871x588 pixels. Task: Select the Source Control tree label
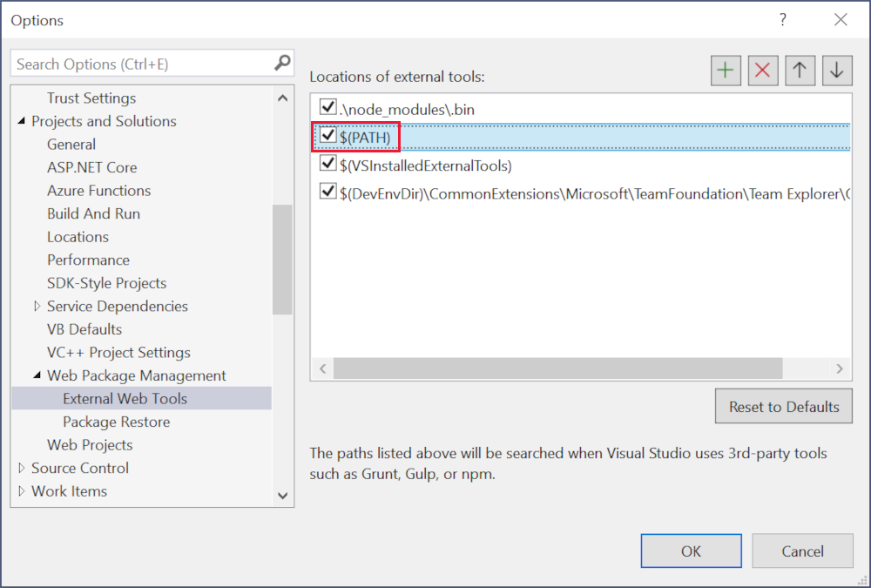(80, 468)
